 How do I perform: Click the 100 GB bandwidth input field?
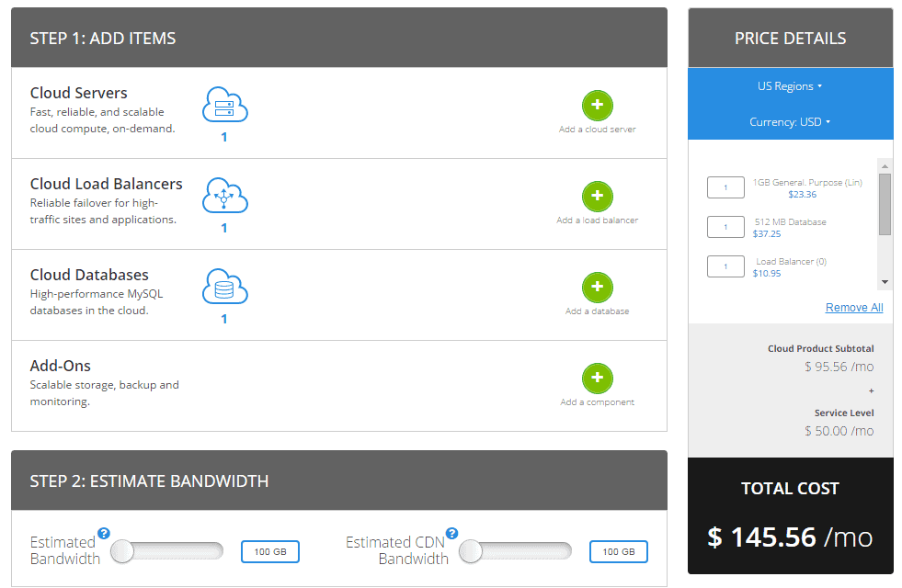[x=269, y=551]
